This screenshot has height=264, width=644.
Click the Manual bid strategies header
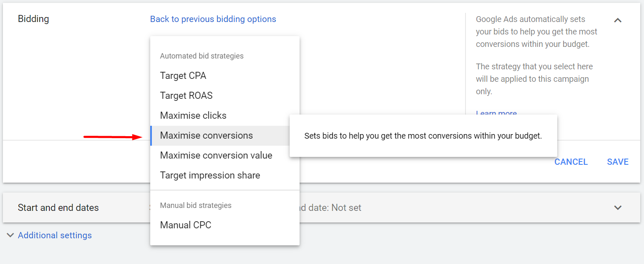click(x=195, y=205)
